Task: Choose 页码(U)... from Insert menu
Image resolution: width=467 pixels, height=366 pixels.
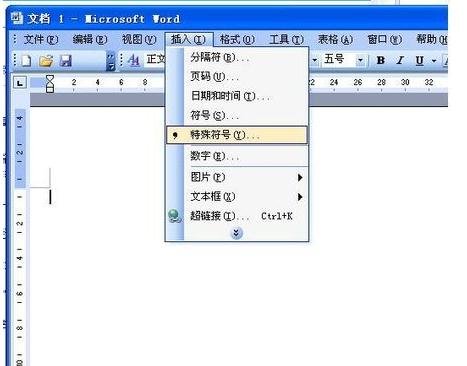Action: (x=237, y=77)
